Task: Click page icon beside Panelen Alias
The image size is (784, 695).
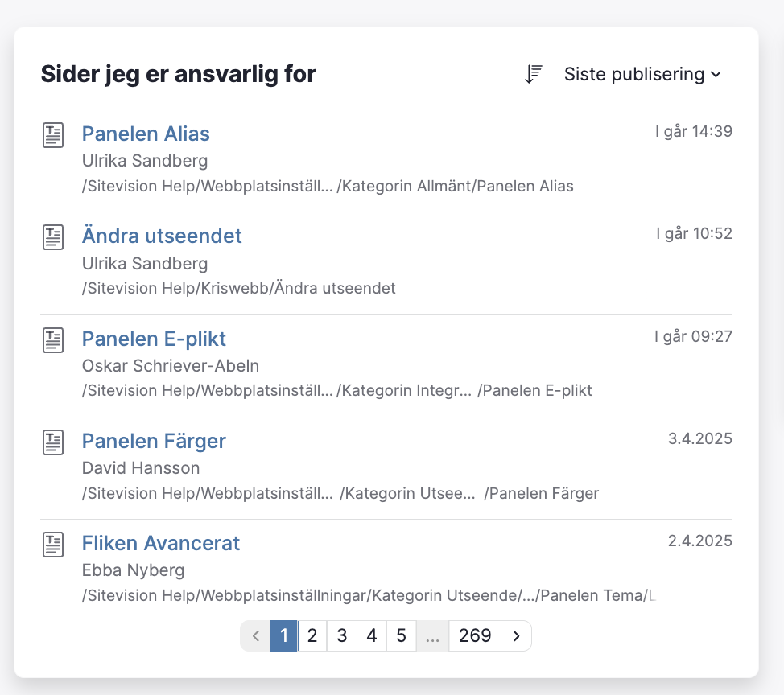Action: click(x=53, y=135)
